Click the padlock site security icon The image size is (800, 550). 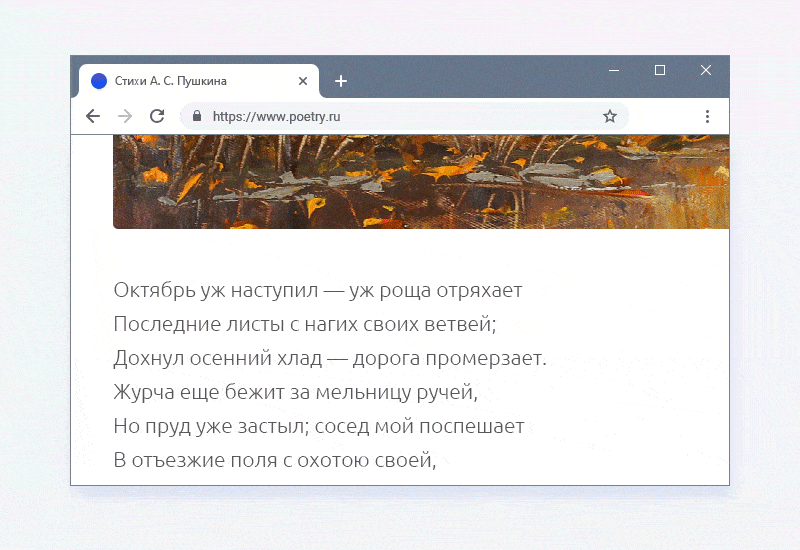pos(197,116)
